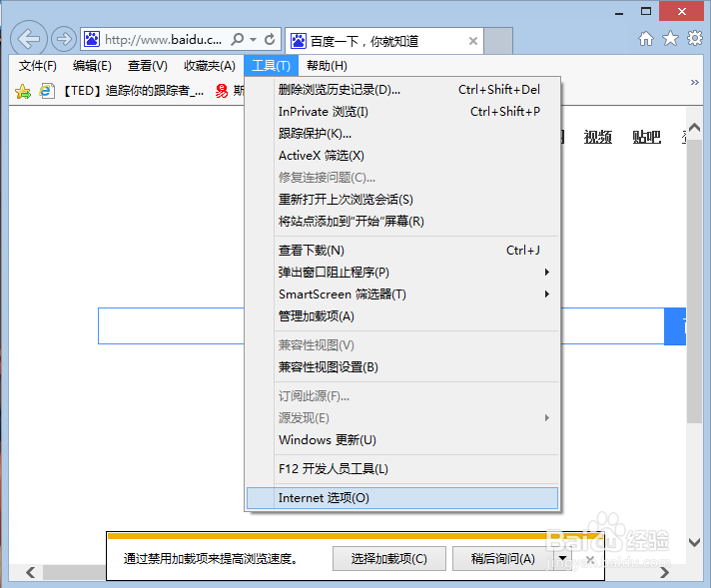Open the 收藏夹(A) menu
The image size is (711, 588).
click(x=210, y=66)
